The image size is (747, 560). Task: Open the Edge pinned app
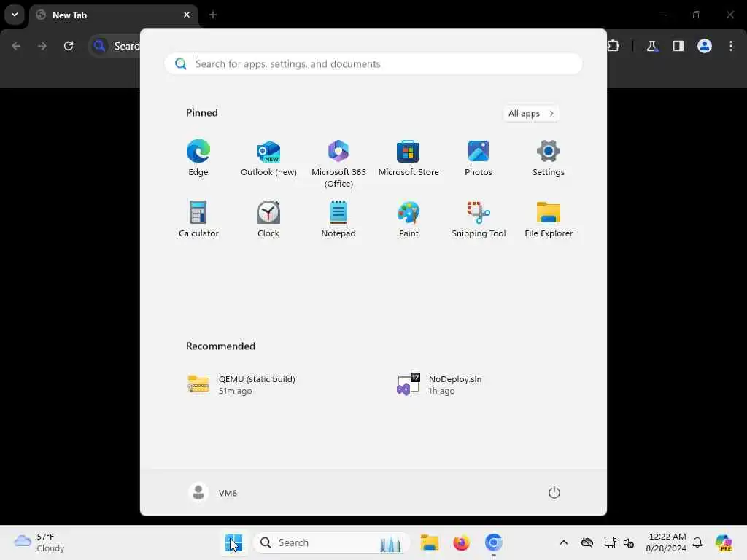tap(198, 158)
